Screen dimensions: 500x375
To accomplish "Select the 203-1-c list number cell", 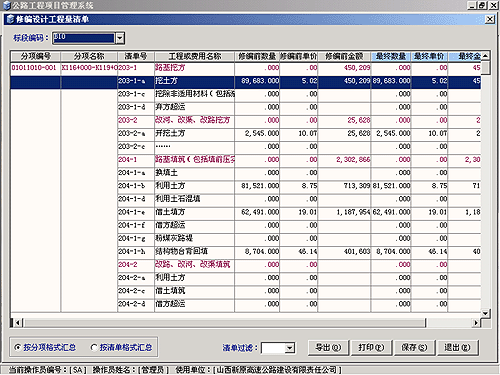I will pos(136,94).
